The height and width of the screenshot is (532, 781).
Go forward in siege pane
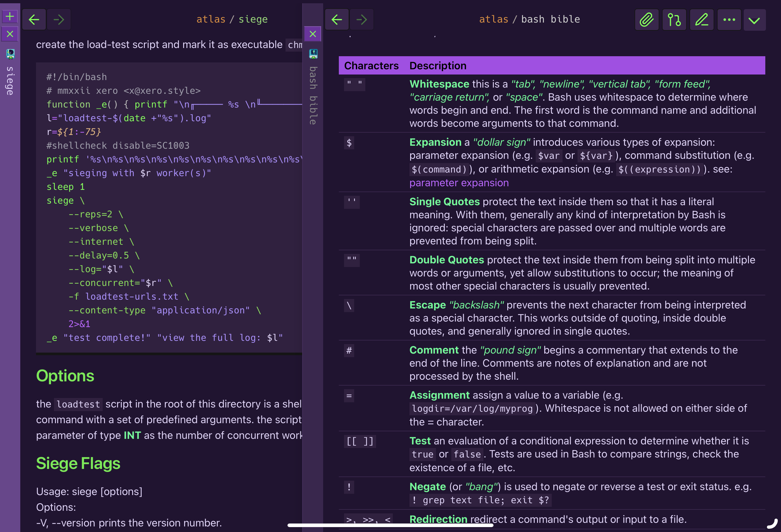[59, 20]
